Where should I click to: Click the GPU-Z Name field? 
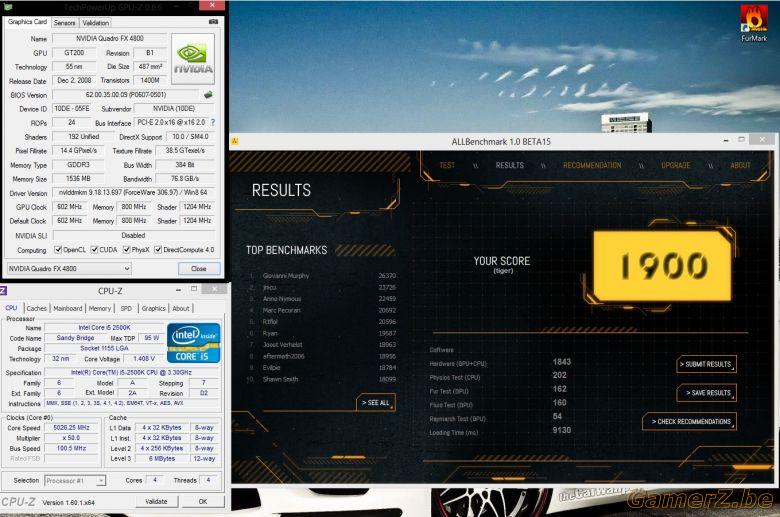[x=109, y=38]
